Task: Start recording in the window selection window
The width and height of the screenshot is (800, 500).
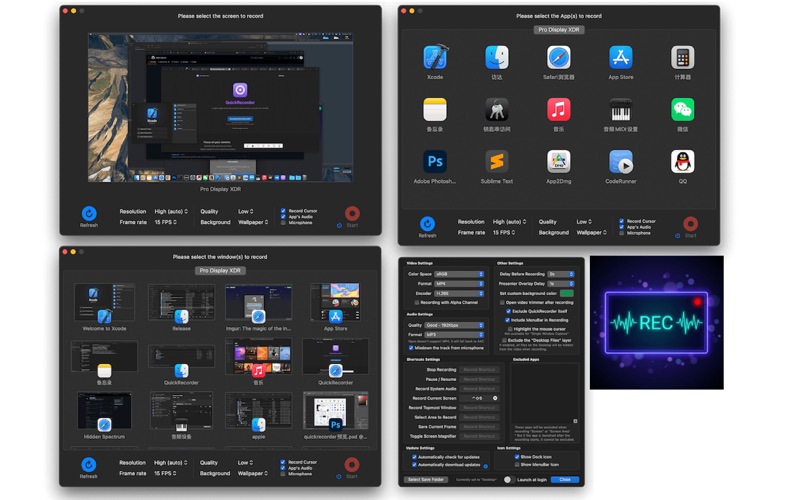Action: [x=352, y=465]
